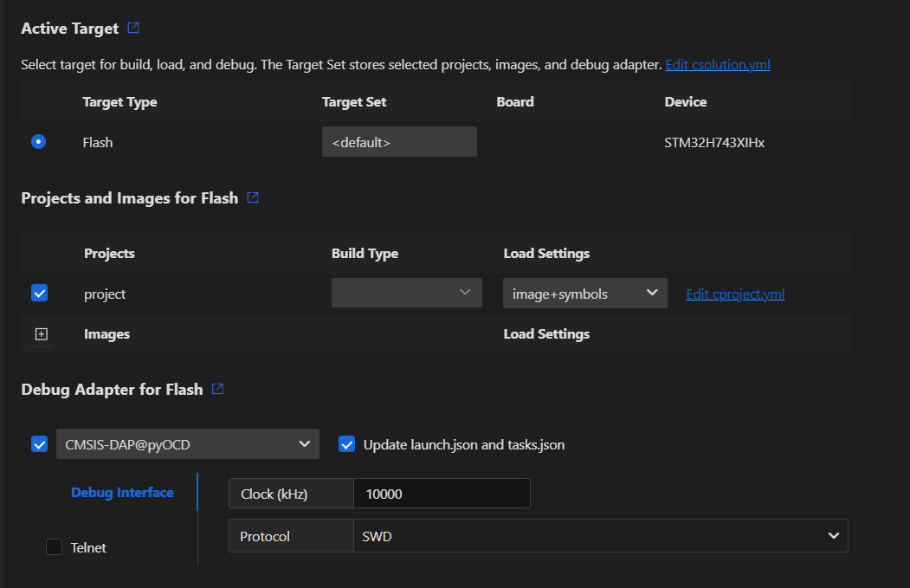Toggle the debug adapter enable checkbox
Image resolution: width=910 pixels, height=588 pixels.
click(x=39, y=444)
